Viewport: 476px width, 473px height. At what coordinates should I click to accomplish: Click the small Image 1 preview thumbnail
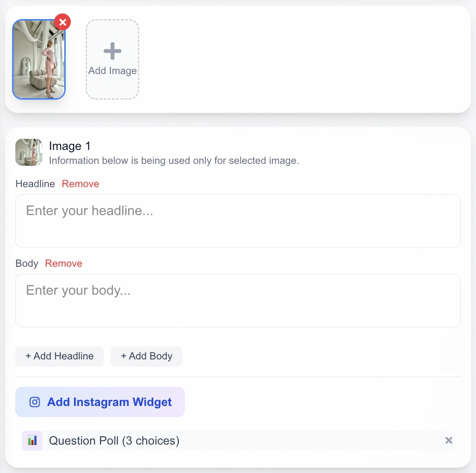click(x=29, y=152)
